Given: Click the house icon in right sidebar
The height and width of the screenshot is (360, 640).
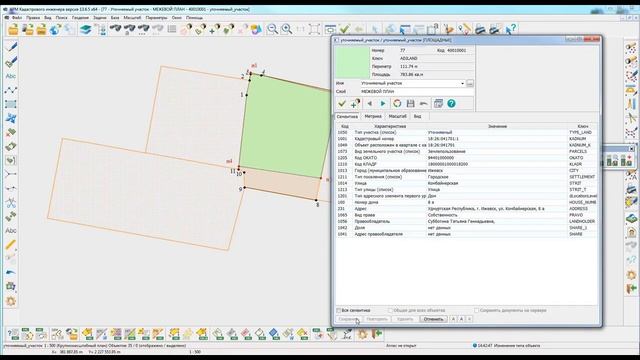Looking at the screenshot, I should pos(631,233).
